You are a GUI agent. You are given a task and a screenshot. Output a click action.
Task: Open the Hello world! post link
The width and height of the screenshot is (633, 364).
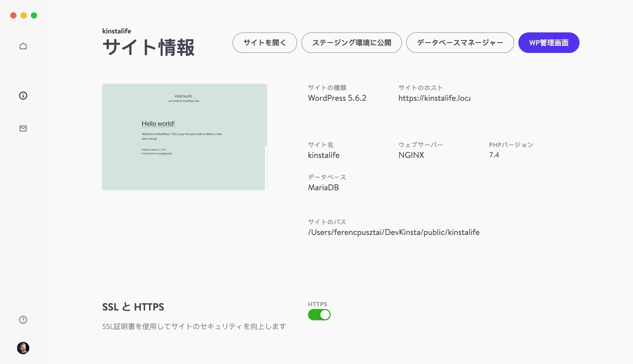pos(158,123)
